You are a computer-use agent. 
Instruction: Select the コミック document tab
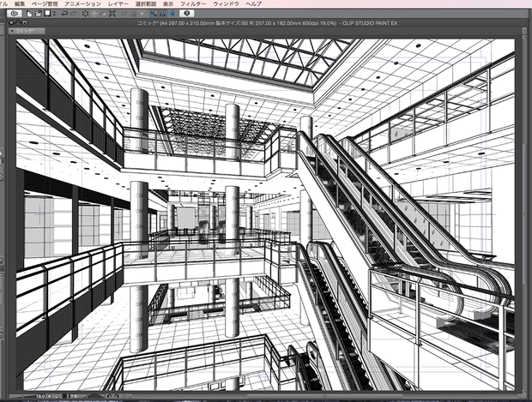tap(27, 31)
